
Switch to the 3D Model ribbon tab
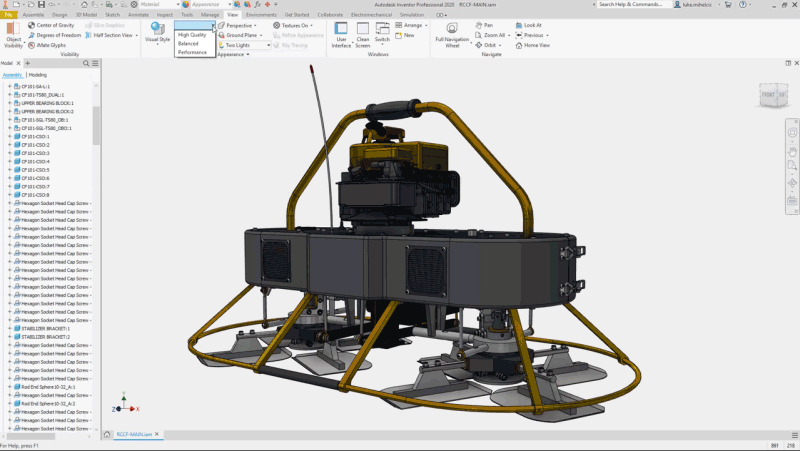click(86, 15)
